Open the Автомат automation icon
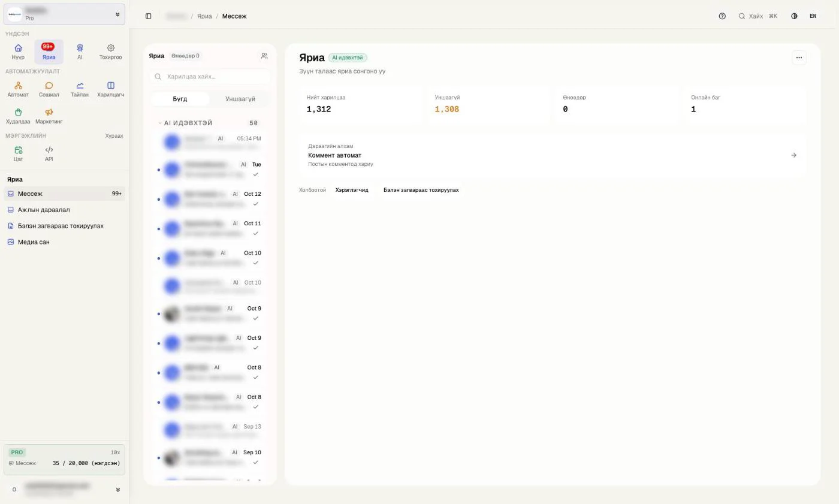 18,89
